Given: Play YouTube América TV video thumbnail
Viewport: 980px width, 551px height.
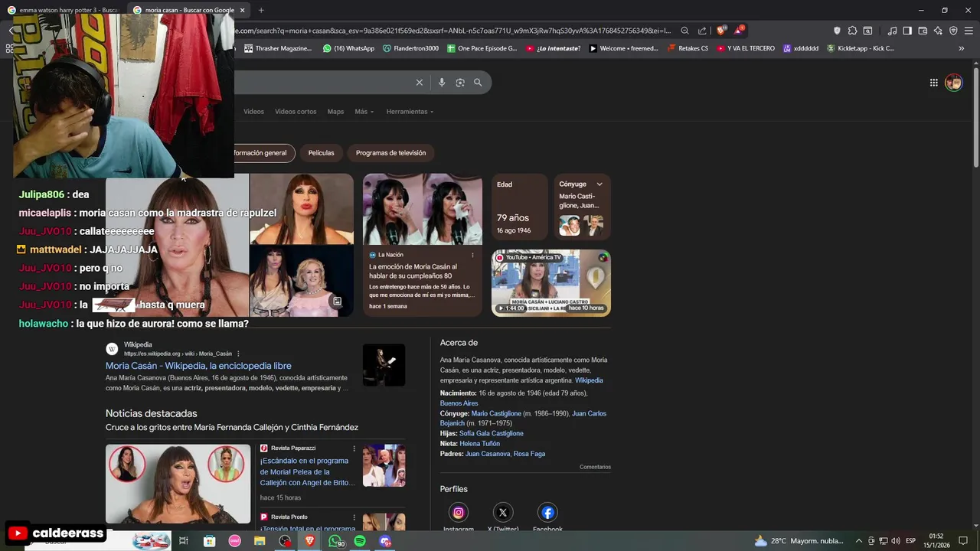Looking at the screenshot, I should click(551, 282).
